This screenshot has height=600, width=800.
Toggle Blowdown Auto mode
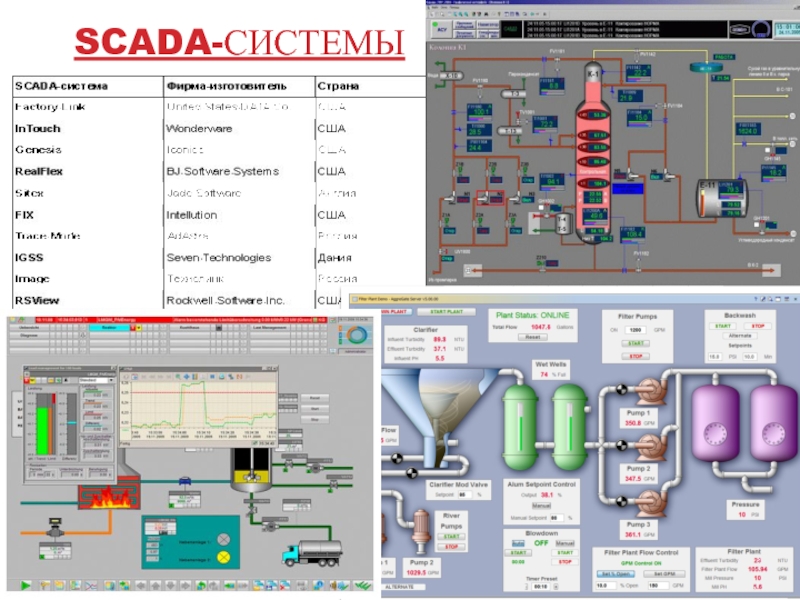[518, 543]
